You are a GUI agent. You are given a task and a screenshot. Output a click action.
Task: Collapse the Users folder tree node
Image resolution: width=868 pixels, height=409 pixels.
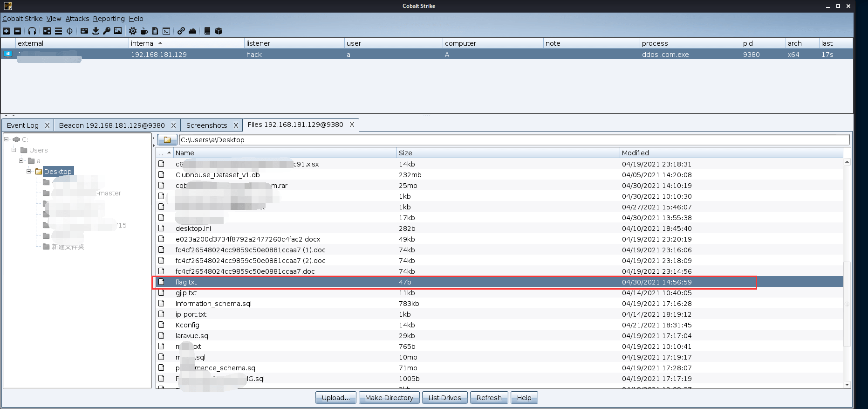click(x=14, y=150)
